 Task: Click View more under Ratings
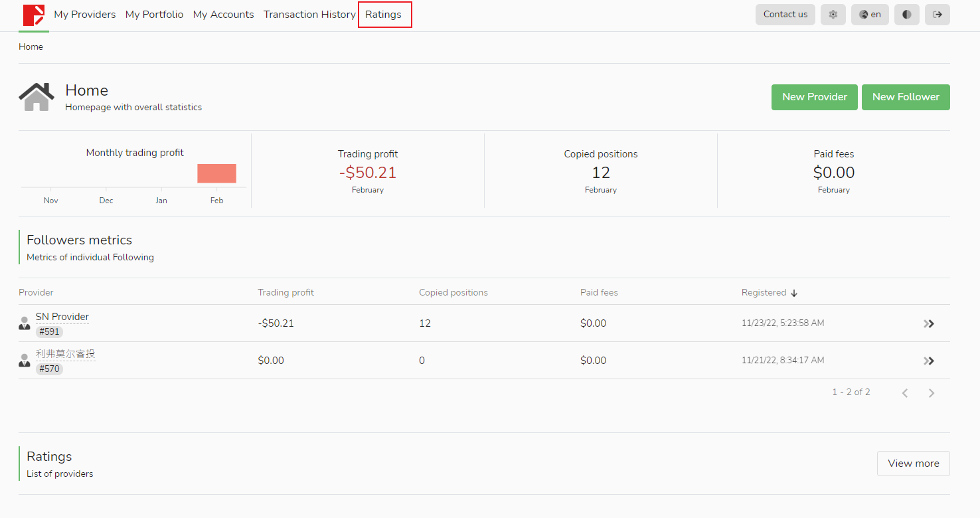[913, 464]
